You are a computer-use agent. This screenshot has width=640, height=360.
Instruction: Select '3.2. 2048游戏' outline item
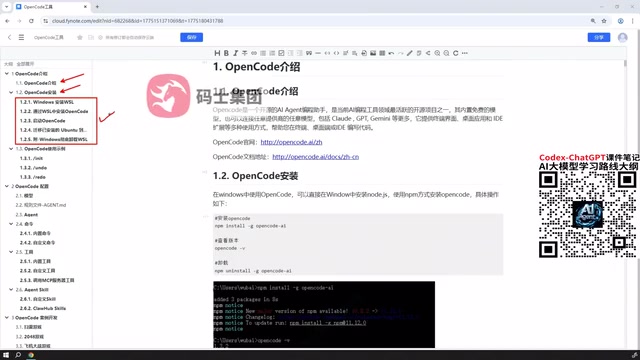[x=29, y=337]
